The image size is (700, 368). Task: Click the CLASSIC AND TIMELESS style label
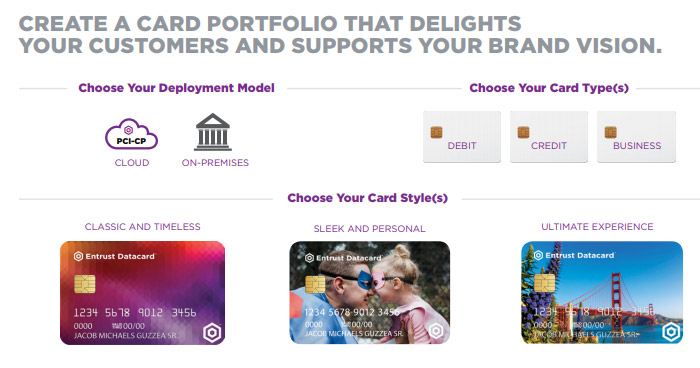point(142,227)
